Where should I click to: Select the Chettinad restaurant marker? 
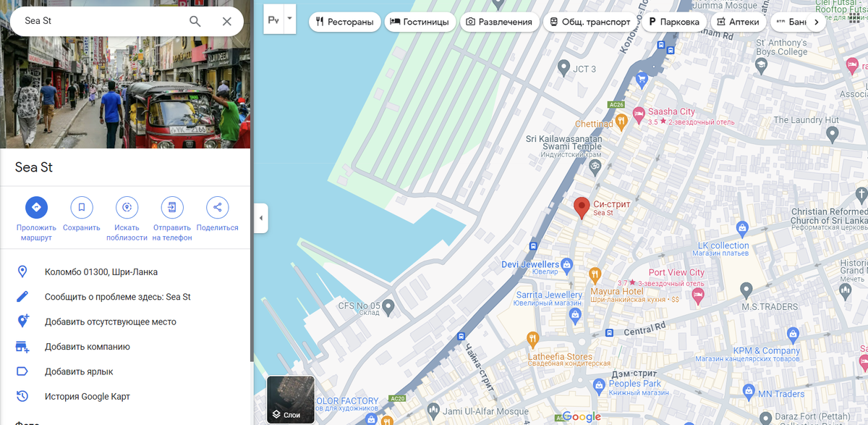click(621, 123)
